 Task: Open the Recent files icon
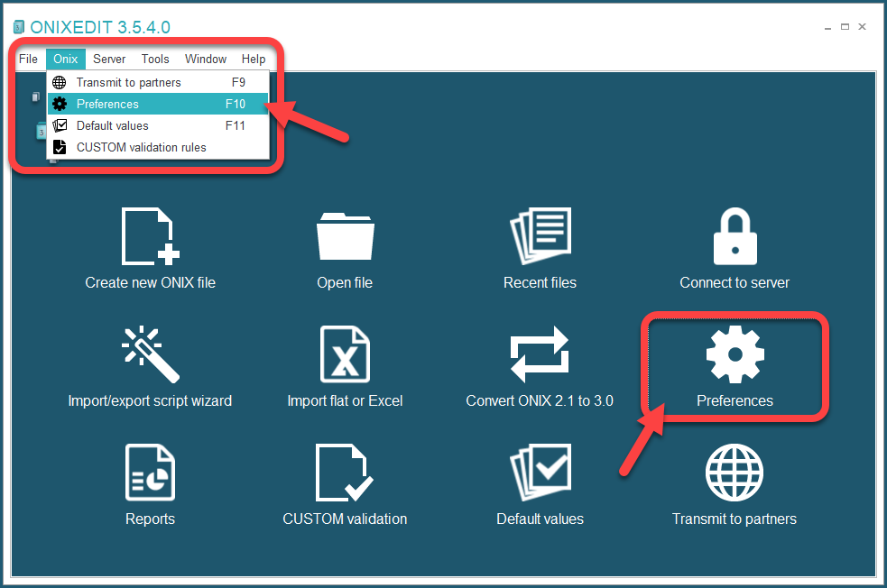[x=541, y=235]
